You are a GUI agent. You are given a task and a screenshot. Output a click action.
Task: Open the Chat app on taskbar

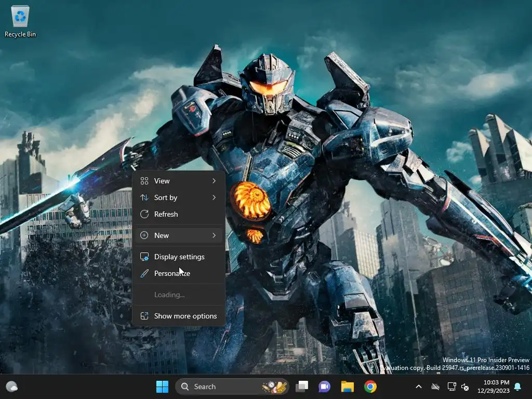pyautogui.click(x=324, y=387)
